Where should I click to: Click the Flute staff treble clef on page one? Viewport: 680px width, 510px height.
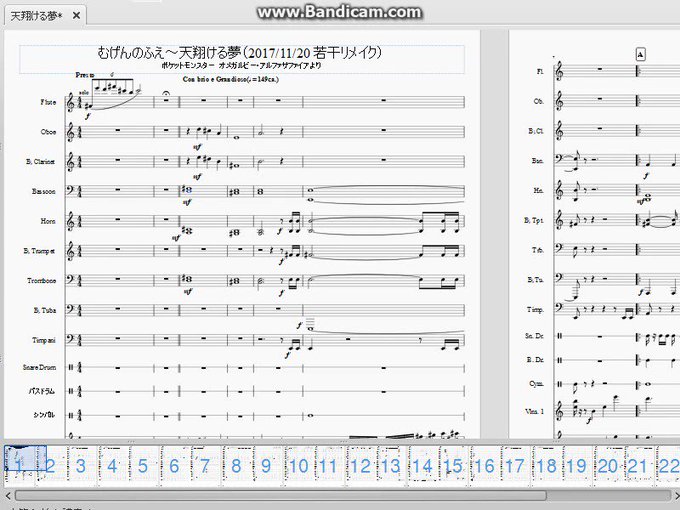pyautogui.click(x=70, y=103)
